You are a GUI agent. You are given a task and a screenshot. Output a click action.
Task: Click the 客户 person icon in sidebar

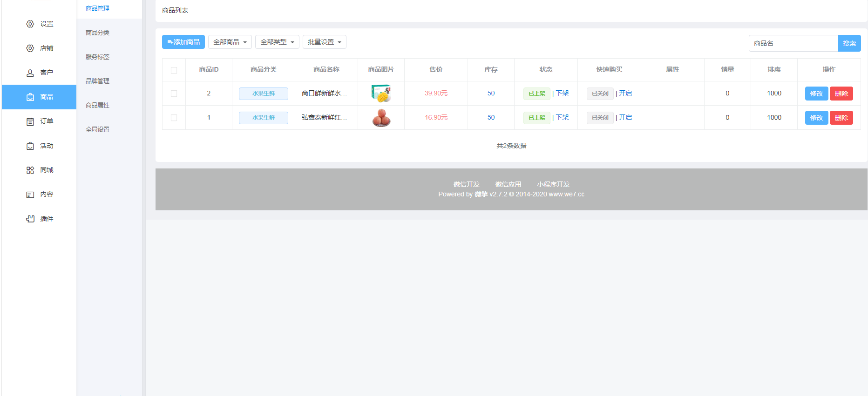[x=30, y=73]
